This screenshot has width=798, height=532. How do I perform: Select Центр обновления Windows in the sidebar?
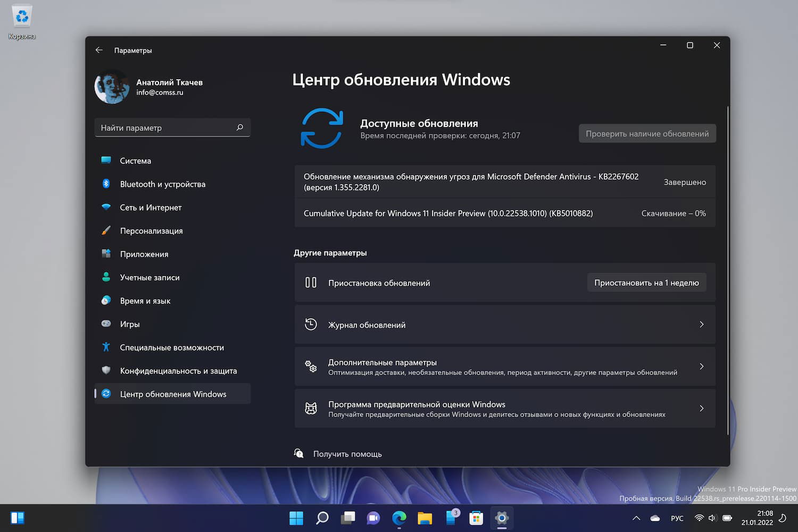(173, 394)
